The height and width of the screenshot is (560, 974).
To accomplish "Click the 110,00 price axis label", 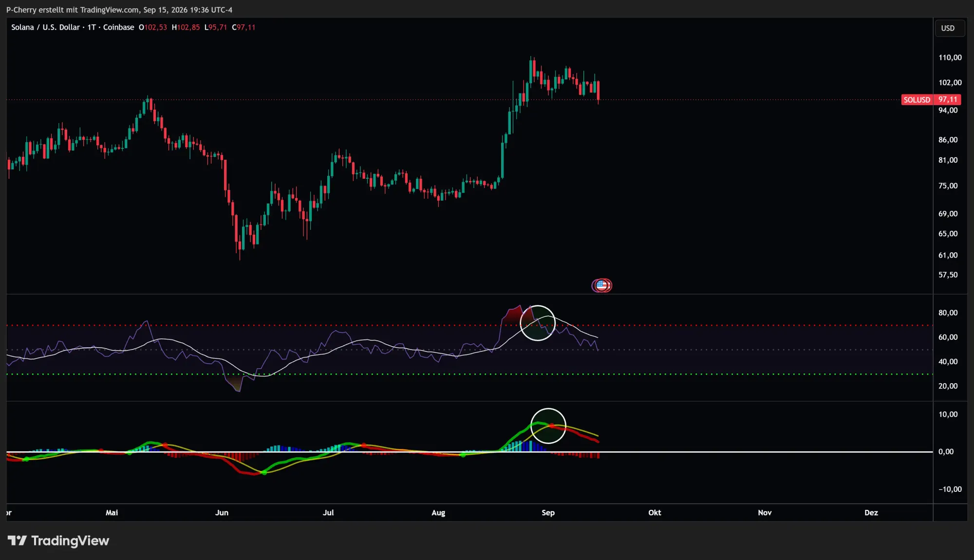I will point(950,57).
